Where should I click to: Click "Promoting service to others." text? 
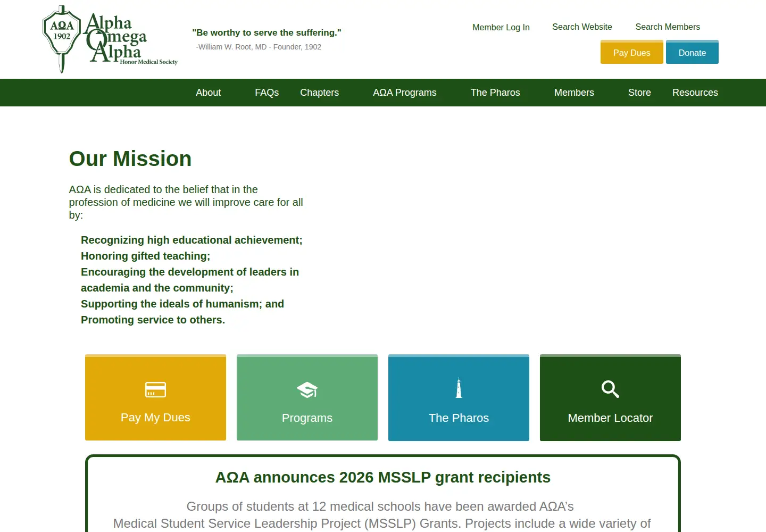pos(153,320)
